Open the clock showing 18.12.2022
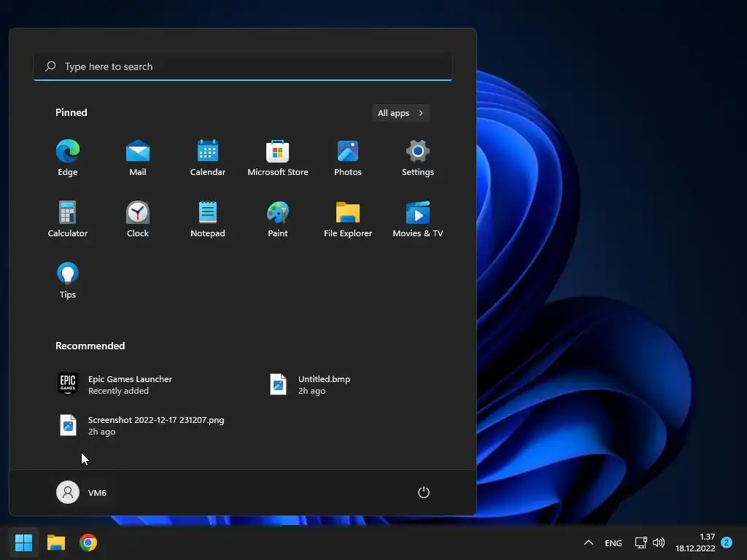This screenshot has width=747, height=560. point(695,542)
